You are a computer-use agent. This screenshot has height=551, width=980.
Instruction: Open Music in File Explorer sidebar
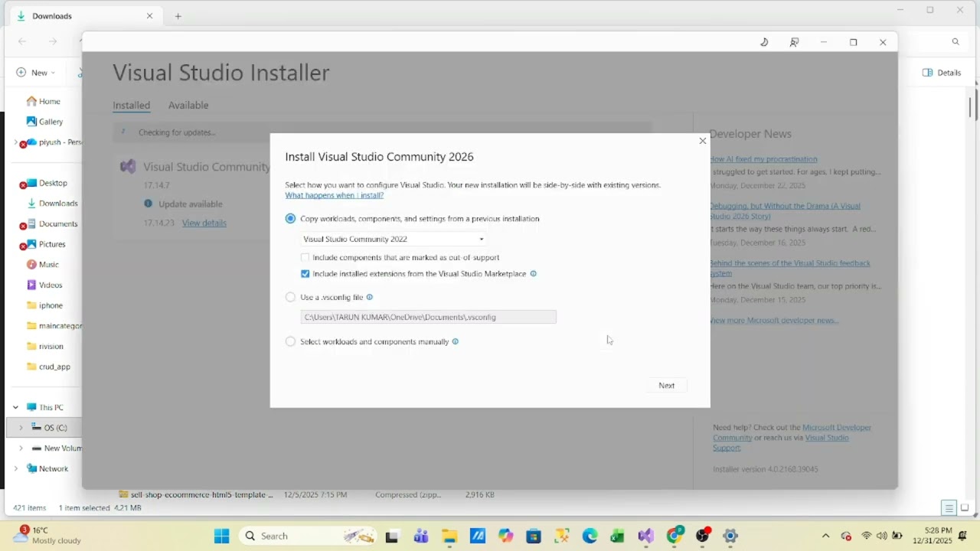(43, 265)
